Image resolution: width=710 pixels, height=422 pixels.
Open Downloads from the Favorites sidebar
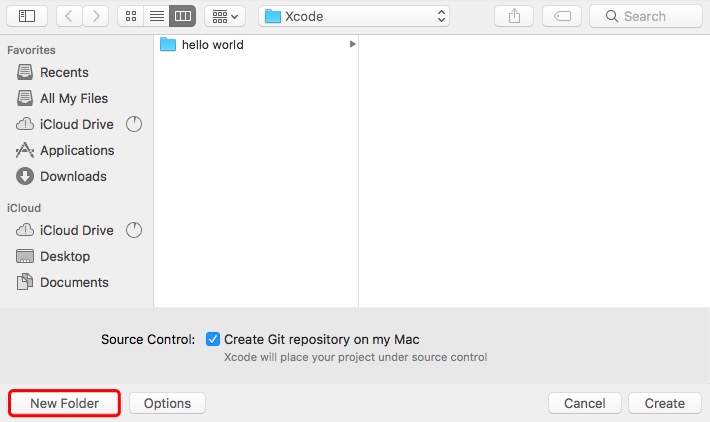73,176
